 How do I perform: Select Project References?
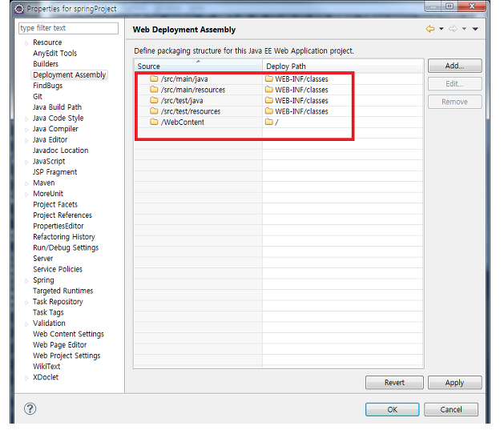click(x=62, y=215)
